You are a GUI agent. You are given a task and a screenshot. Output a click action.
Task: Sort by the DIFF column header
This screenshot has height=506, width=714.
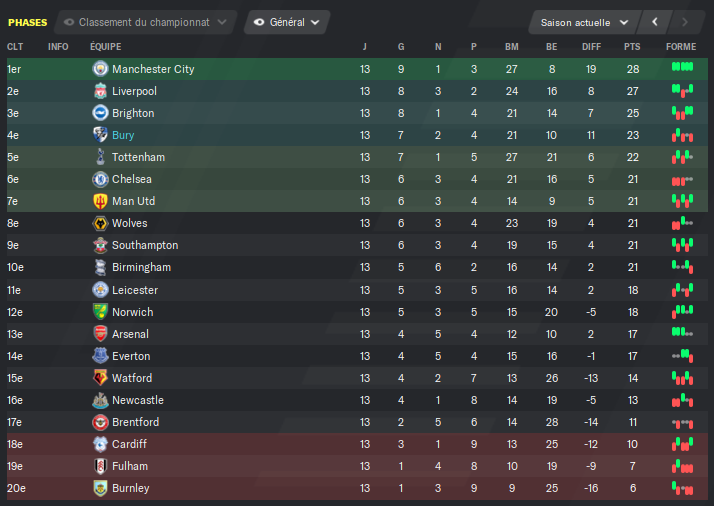tap(591, 47)
